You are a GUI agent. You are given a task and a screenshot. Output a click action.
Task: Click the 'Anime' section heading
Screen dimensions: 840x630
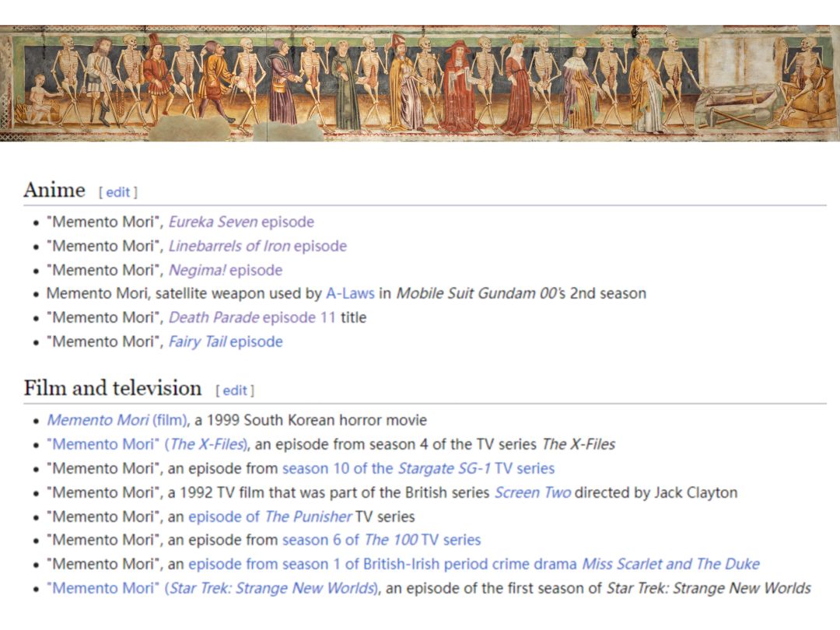[54, 191]
